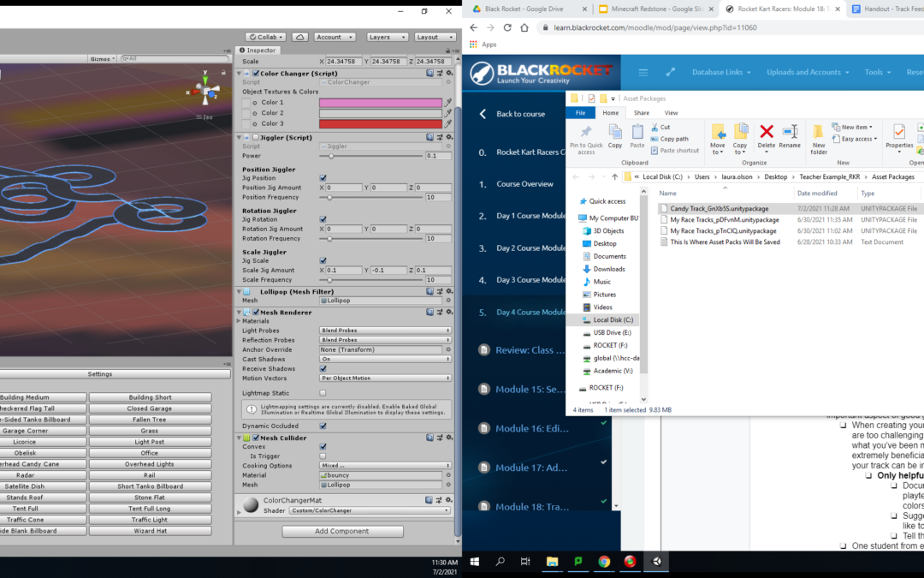The image size is (924, 578).
Task: Open Mesh Renderer component gear menu
Action: [x=449, y=312]
